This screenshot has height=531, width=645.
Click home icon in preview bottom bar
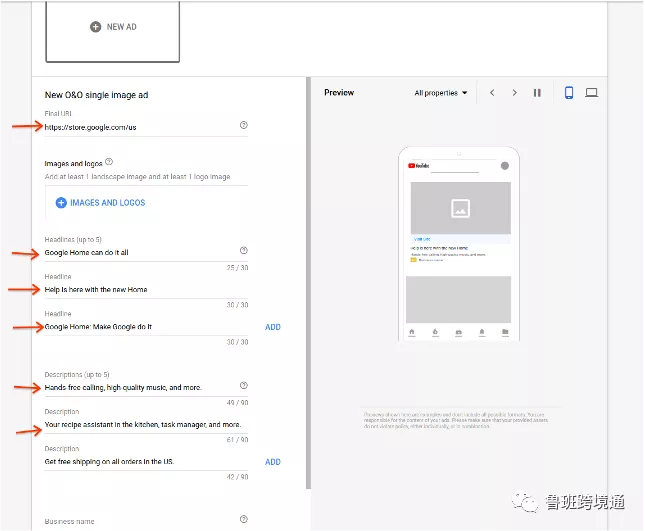point(412,332)
